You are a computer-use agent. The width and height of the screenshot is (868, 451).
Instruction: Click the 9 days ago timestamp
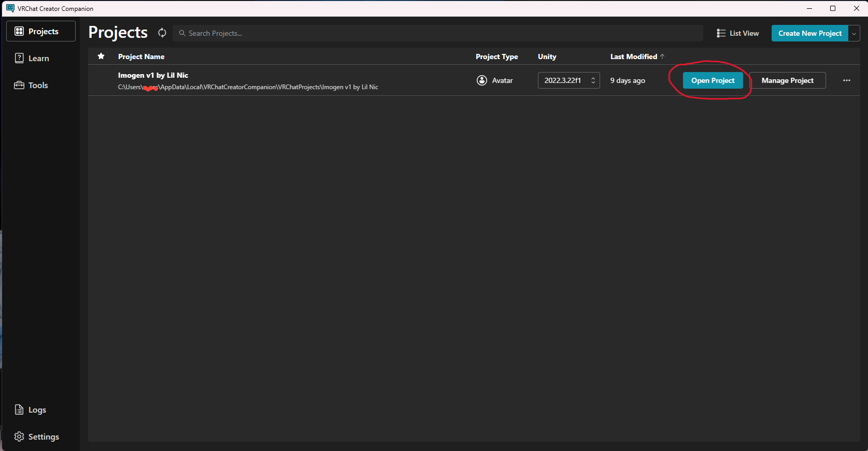coord(628,80)
